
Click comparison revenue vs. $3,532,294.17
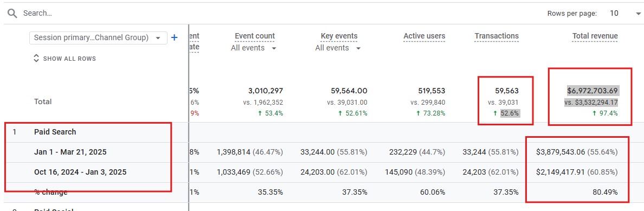click(x=591, y=103)
